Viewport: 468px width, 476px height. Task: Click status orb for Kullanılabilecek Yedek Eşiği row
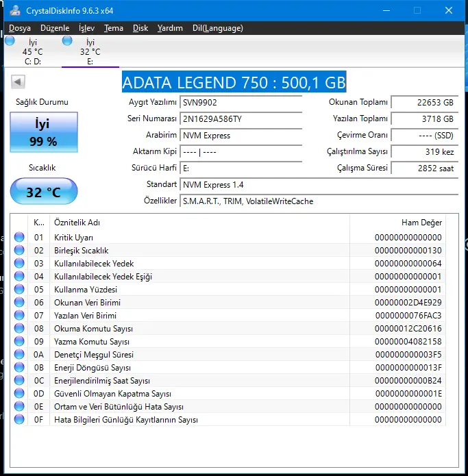19,276
